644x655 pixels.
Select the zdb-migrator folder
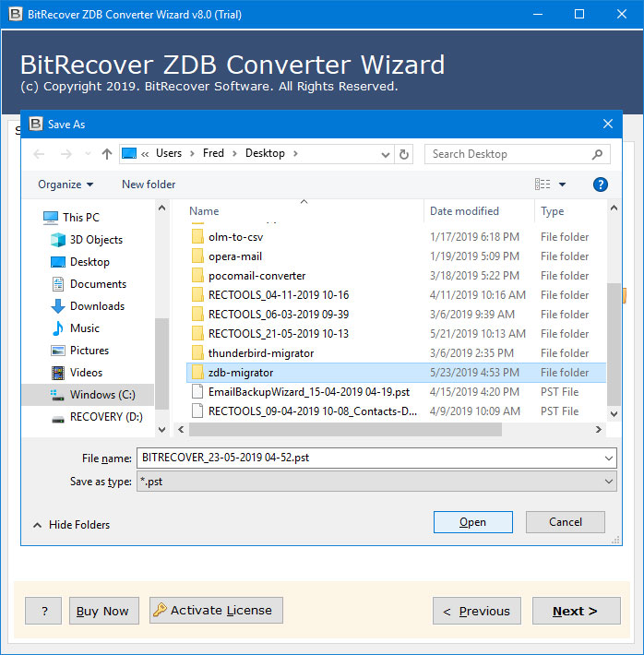click(x=396, y=373)
